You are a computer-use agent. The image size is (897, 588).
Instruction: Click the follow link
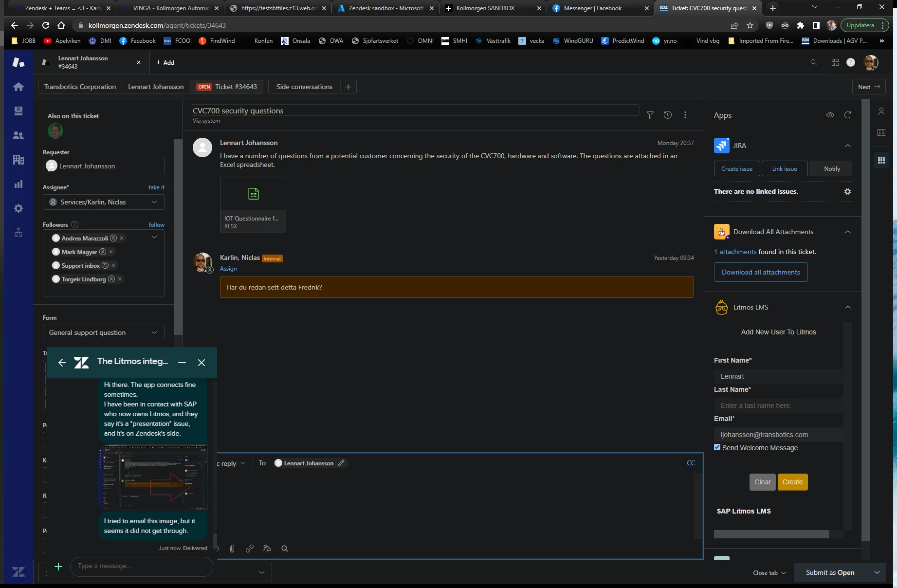pyautogui.click(x=156, y=225)
